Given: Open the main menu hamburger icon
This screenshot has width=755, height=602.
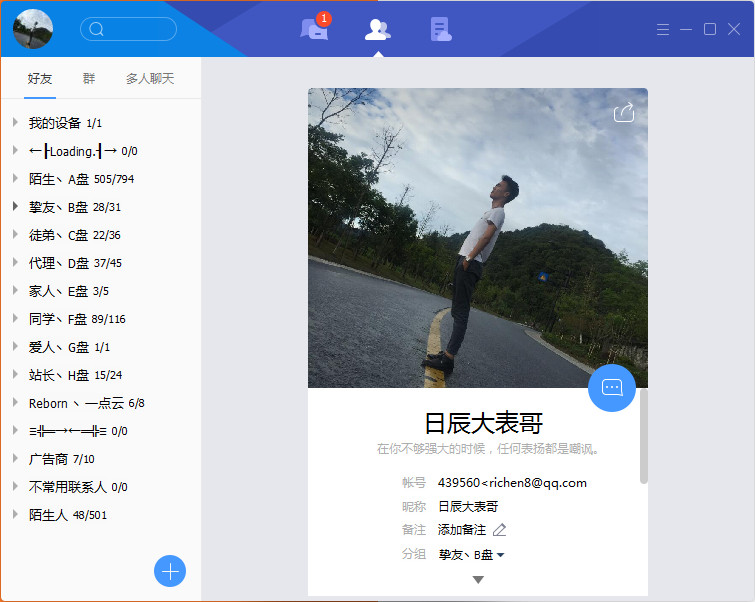Looking at the screenshot, I should click(x=662, y=29).
